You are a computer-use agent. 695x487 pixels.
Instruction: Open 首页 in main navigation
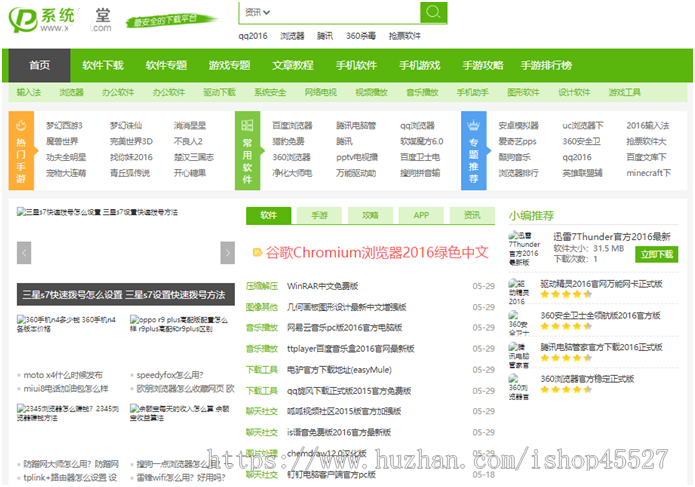coord(39,66)
